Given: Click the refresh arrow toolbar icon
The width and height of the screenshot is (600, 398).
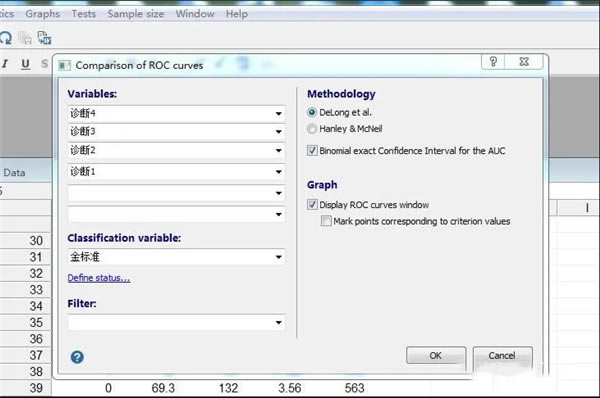Looking at the screenshot, I should (x=6, y=38).
